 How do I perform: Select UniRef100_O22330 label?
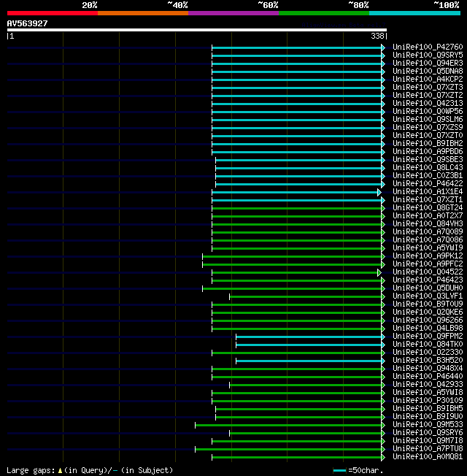[428, 353]
